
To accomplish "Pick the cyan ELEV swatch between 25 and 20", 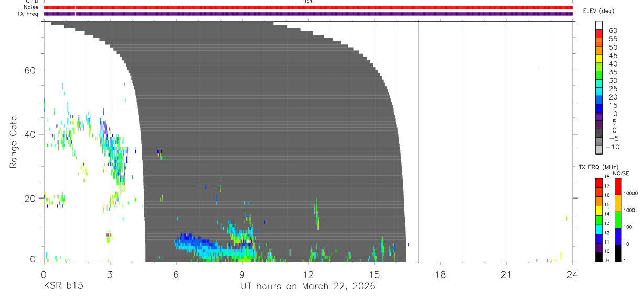I will click(599, 92).
